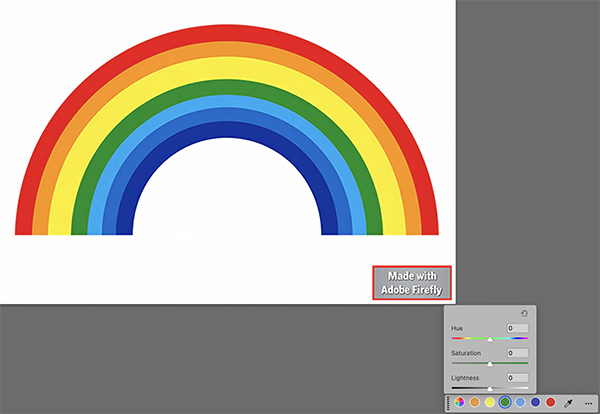This screenshot has width=600, height=414.
Task: Focus the Hue value input field
Action: click(x=518, y=328)
